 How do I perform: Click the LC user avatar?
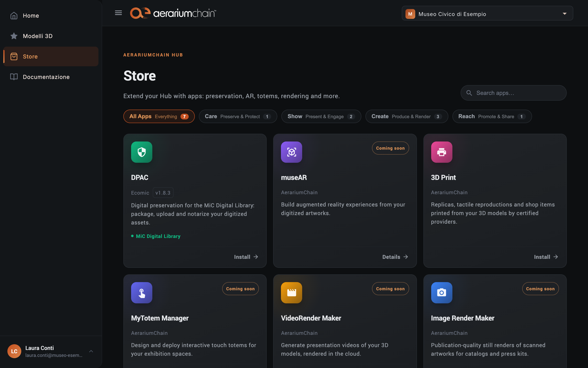14,351
